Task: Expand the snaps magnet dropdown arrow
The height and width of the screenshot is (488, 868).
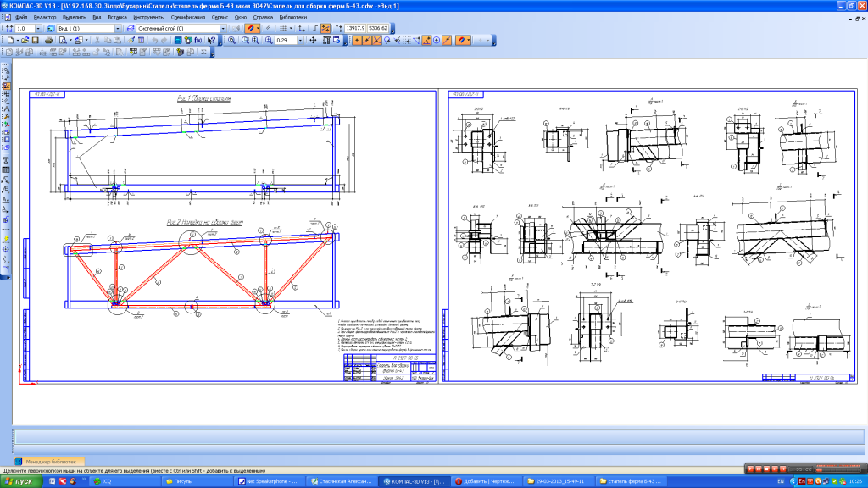Action: (258, 28)
